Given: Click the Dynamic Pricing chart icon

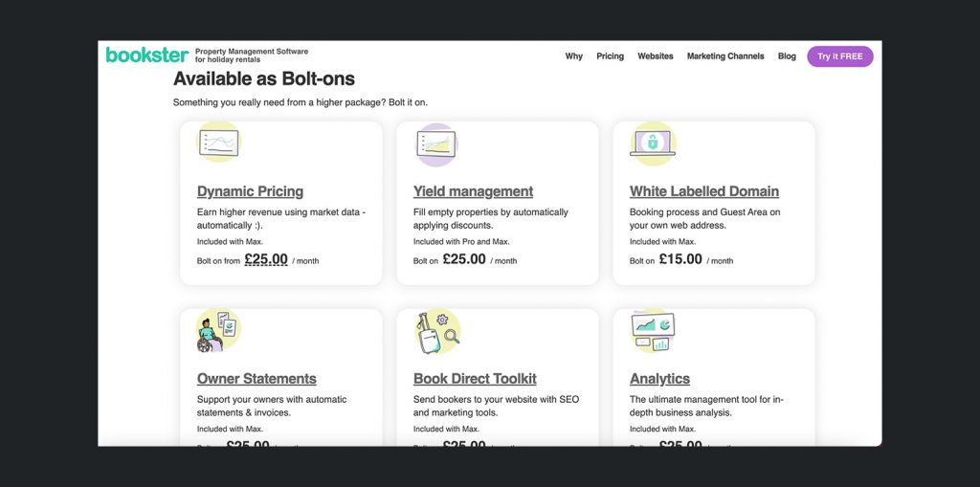Looking at the screenshot, I should pyautogui.click(x=218, y=144).
